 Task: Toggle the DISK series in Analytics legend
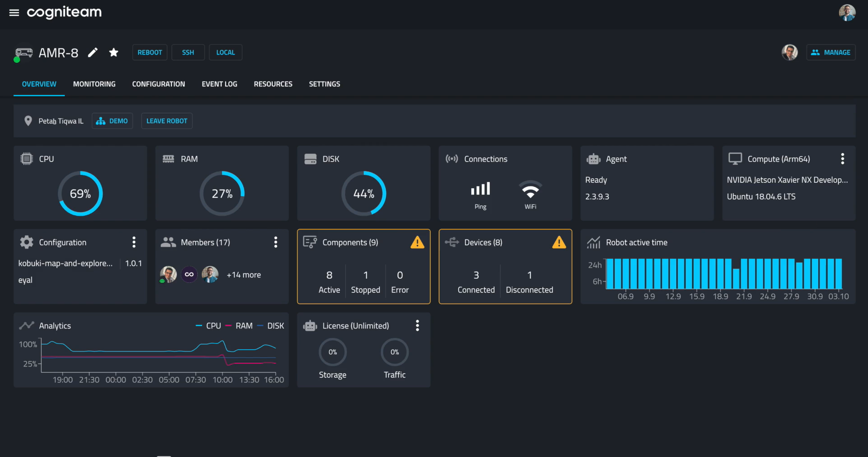coord(270,326)
